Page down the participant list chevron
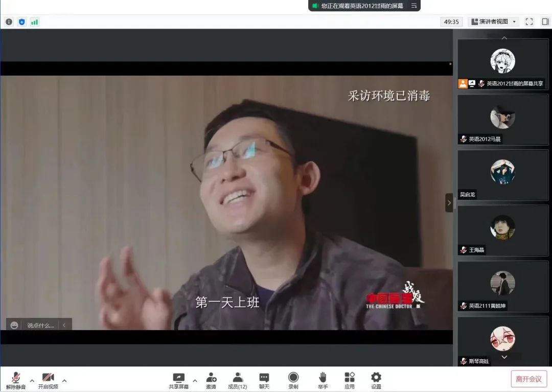Viewport: 552px width, 392px height. point(504,357)
